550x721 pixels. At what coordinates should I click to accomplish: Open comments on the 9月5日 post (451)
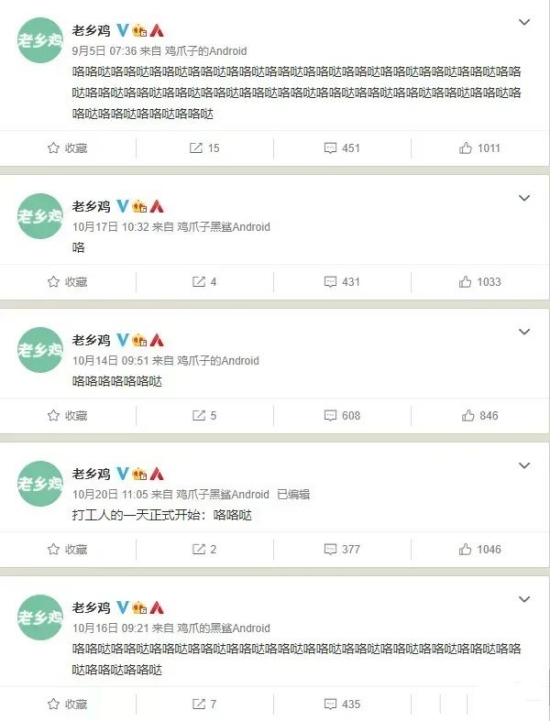tap(342, 148)
